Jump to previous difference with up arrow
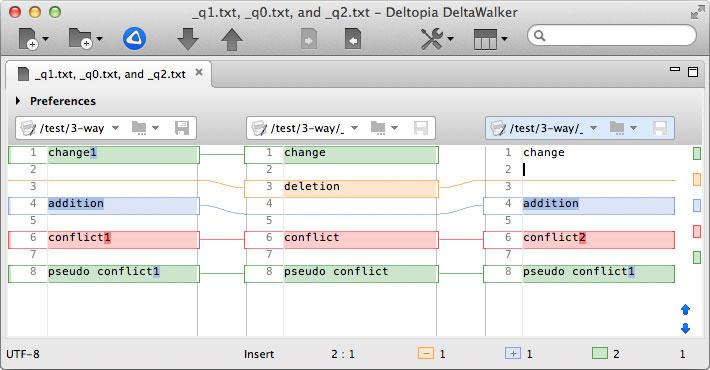This screenshot has width=710, height=370. [232, 39]
